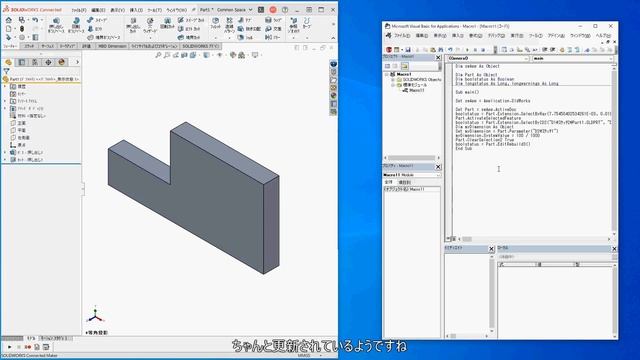Expand the cut-extrude feature in tree
640x360 pixels.
click(x=5, y=160)
